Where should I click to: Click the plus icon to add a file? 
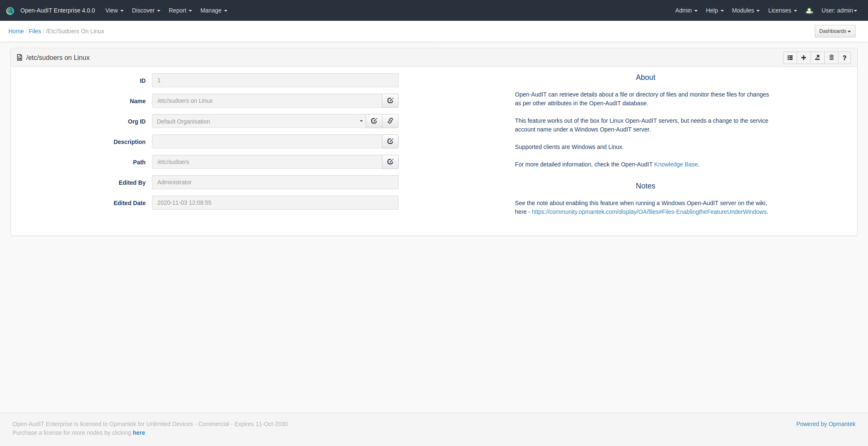(803, 58)
